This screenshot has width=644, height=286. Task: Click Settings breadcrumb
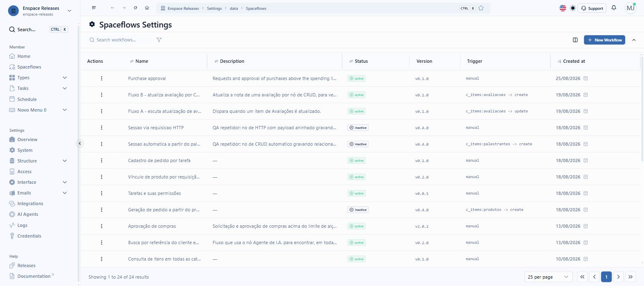click(x=214, y=8)
